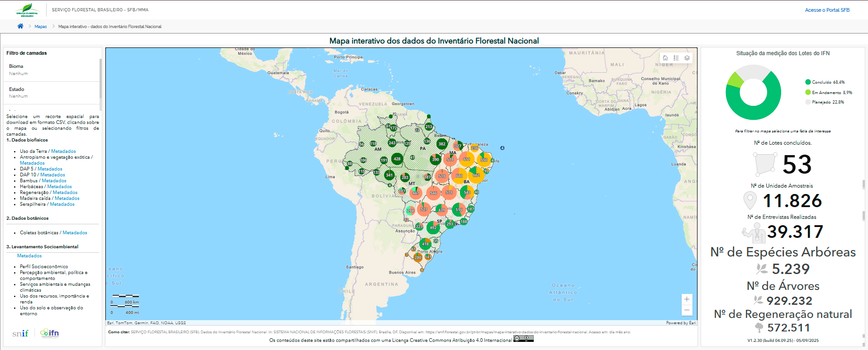Select the 492 green cluster near SP
This screenshot has height=350, width=868.
(x=433, y=227)
